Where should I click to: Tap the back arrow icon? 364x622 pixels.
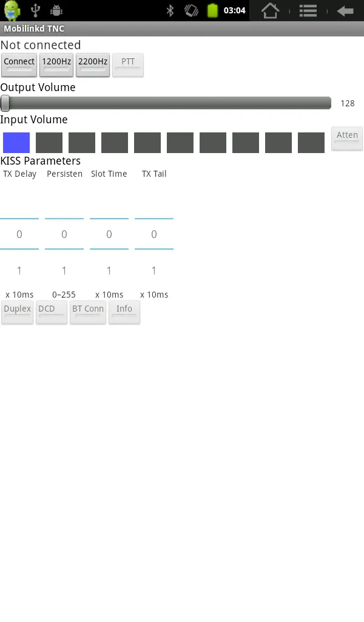(345, 11)
